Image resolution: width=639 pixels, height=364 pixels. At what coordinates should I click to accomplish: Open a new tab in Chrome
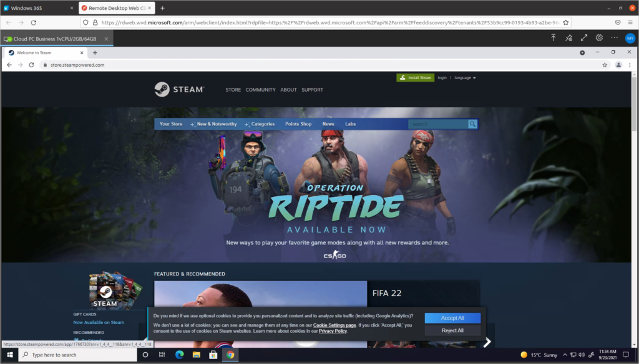(x=95, y=52)
